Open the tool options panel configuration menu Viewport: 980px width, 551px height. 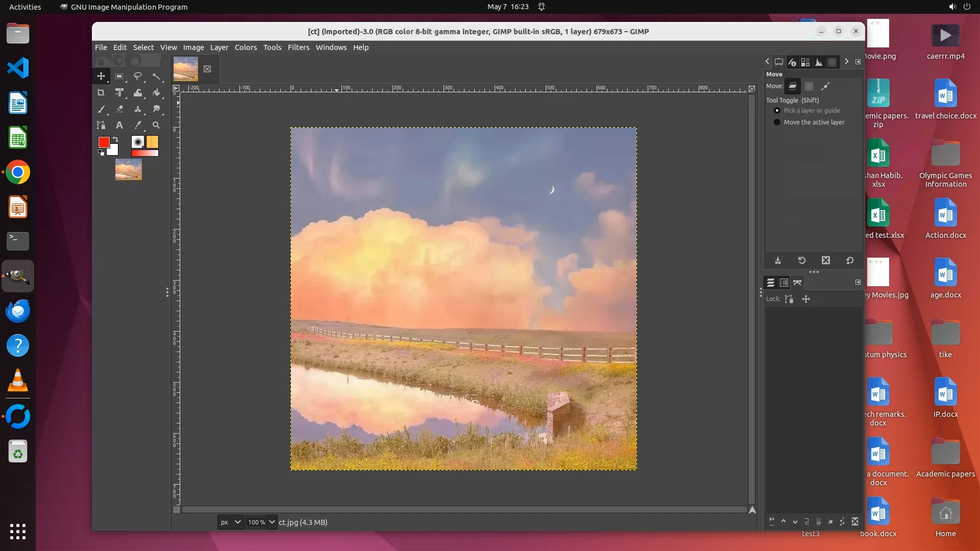(x=858, y=62)
